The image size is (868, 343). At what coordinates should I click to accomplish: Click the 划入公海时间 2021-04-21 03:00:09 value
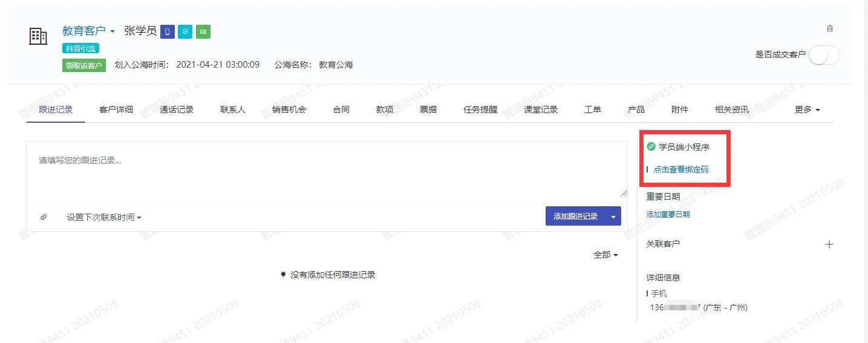(218, 65)
